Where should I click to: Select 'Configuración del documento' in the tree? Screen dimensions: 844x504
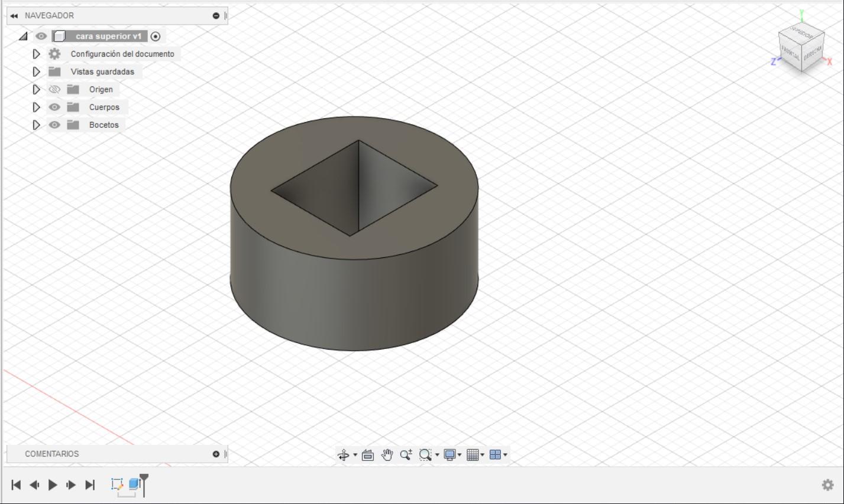pyautogui.click(x=122, y=54)
